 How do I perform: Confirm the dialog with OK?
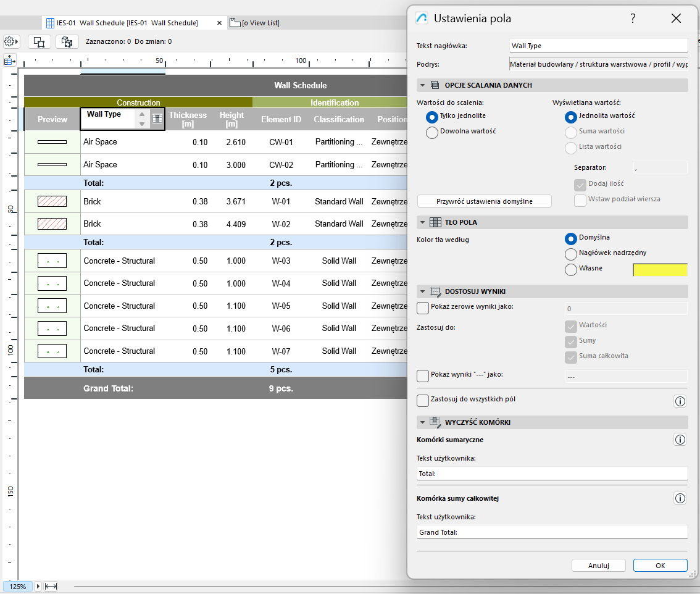click(x=660, y=565)
